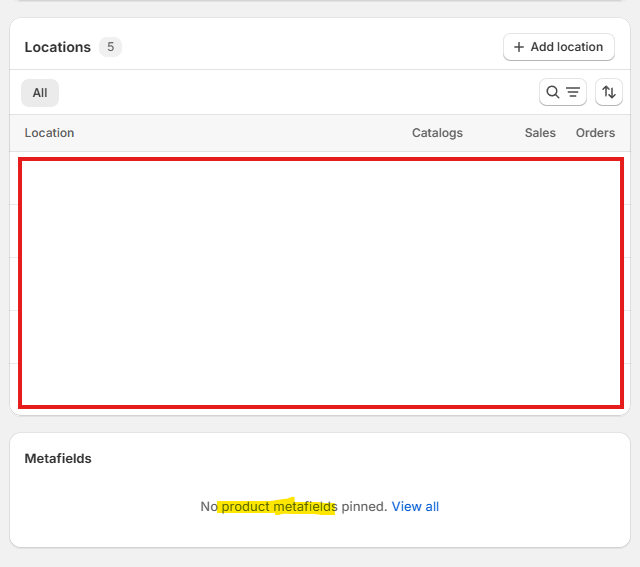Click the Orders column header

point(595,133)
